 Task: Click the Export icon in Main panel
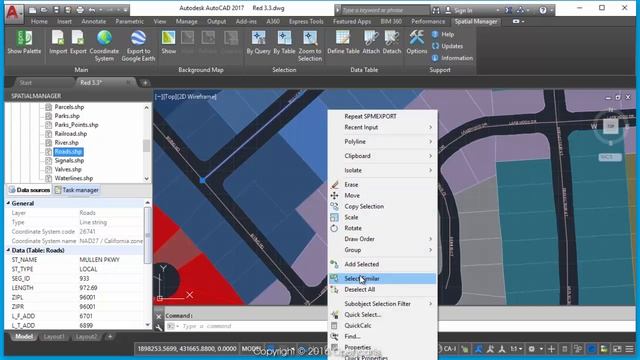pos(78,42)
